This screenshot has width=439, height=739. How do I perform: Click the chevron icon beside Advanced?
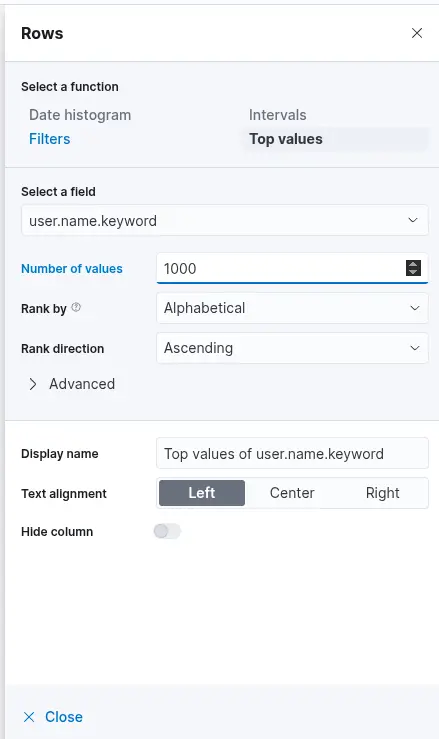[33, 384]
